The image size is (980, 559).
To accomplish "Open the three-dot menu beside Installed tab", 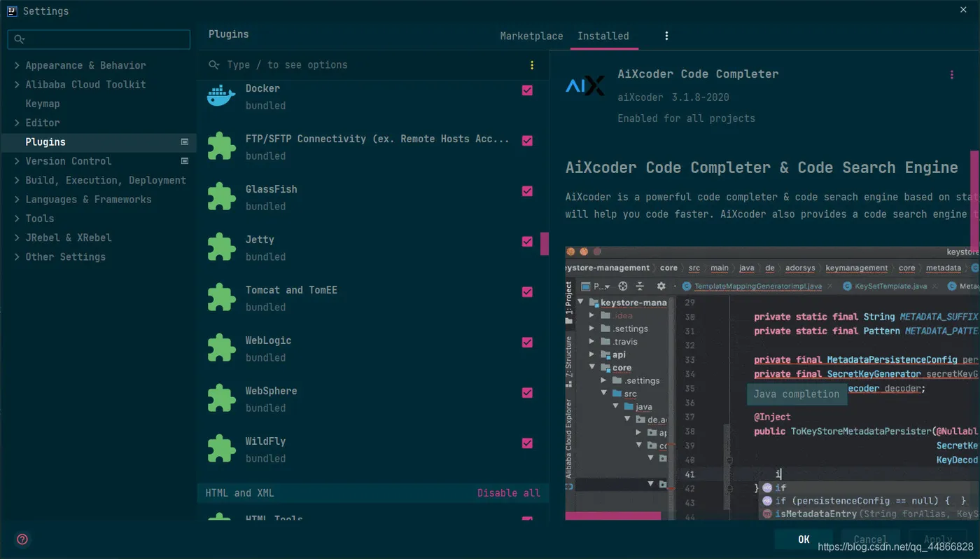I will pyautogui.click(x=666, y=36).
